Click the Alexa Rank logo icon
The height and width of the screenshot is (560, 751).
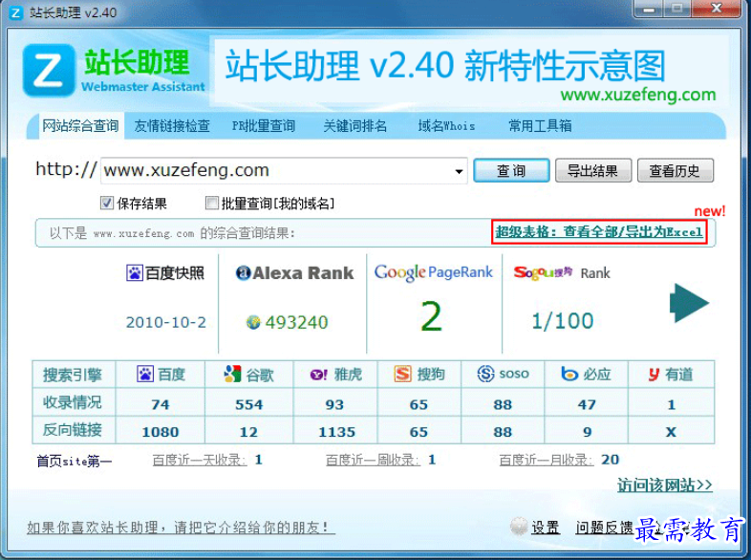click(x=244, y=272)
